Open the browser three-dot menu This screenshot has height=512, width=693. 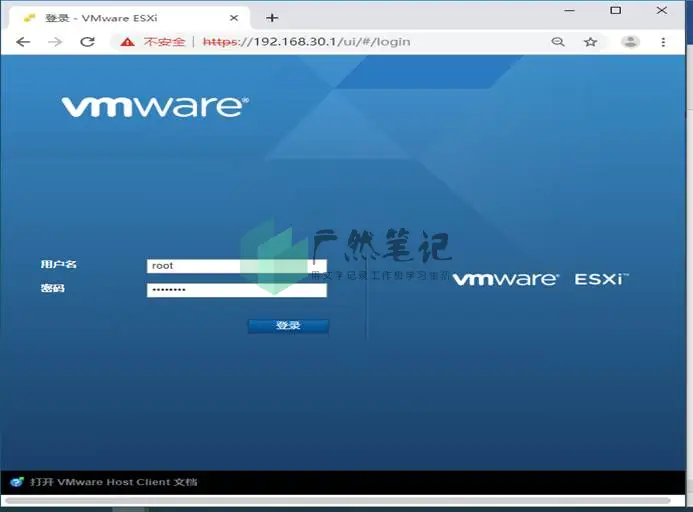(663, 42)
